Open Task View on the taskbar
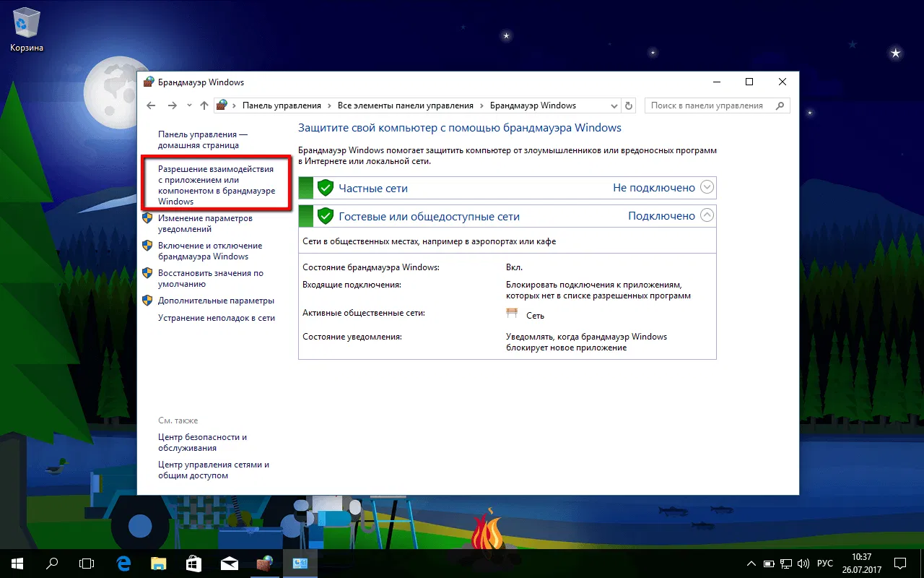The width and height of the screenshot is (924, 578). pyautogui.click(x=87, y=563)
